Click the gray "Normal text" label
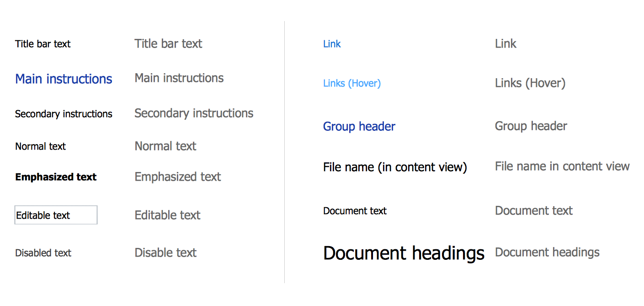 pyautogui.click(x=165, y=146)
